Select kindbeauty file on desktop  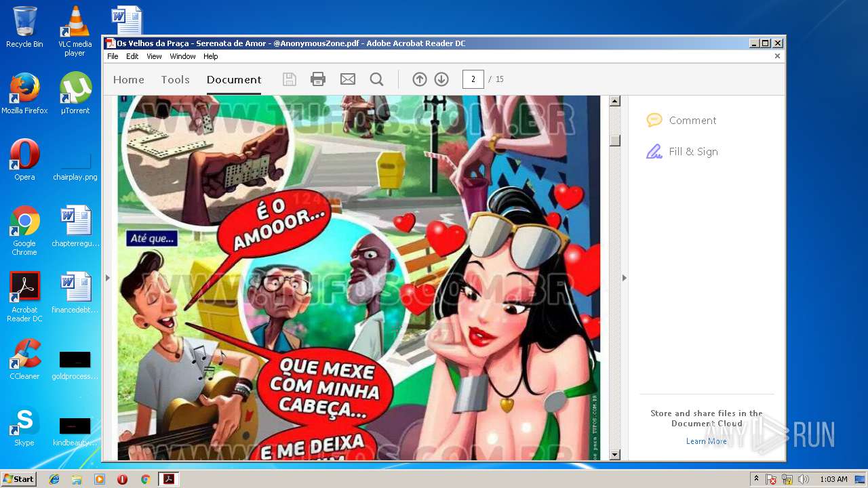[x=75, y=431]
